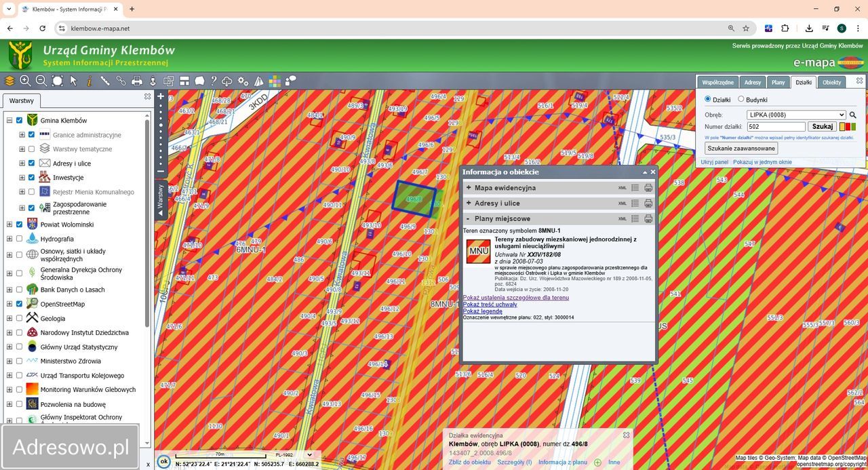Open Szukanie zaawansowane button

tap(741, 149)
